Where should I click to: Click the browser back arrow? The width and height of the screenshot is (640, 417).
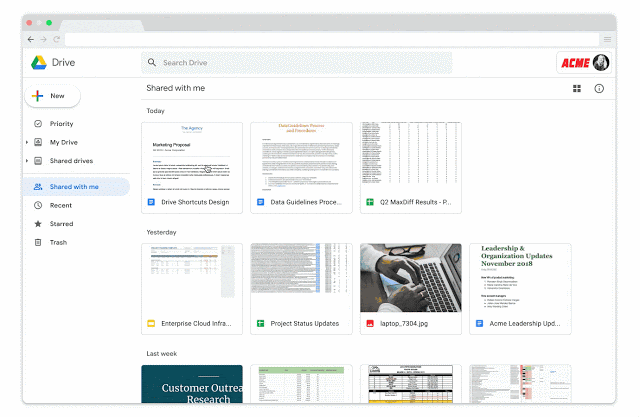pos(31,39)
